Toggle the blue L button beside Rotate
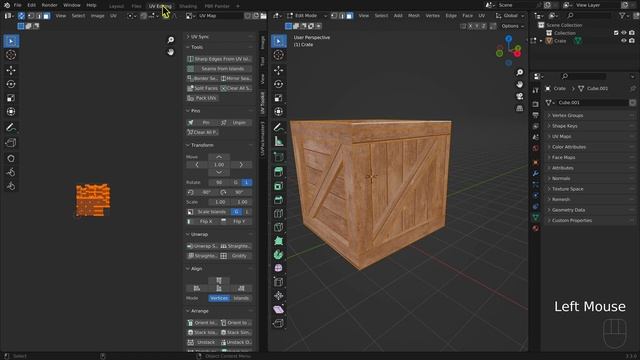Viewport: 640px width, 360px height. point(247,182)
